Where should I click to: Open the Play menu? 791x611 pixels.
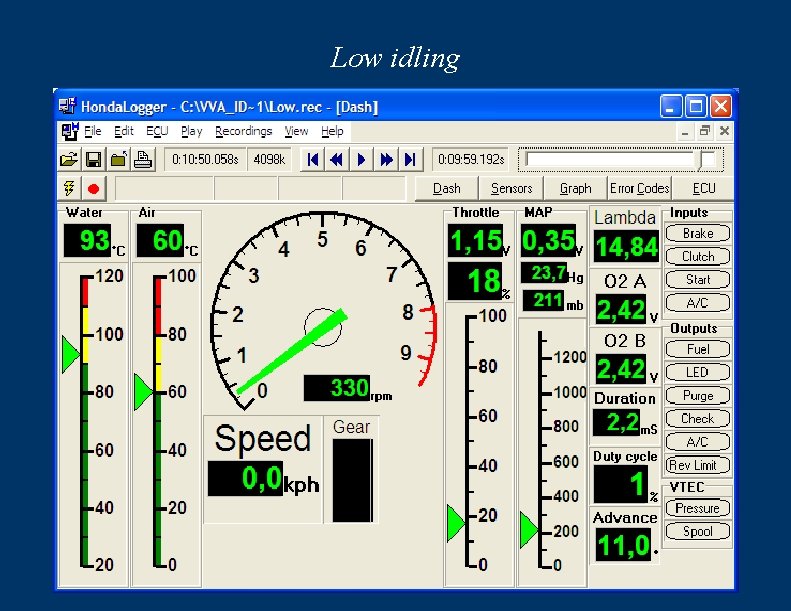[191, 131]
